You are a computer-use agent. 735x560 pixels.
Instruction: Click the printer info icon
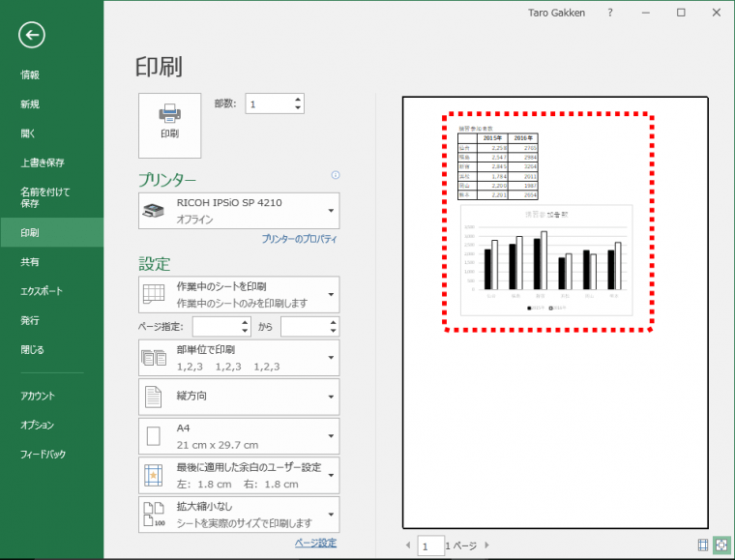tap(336, 175)
